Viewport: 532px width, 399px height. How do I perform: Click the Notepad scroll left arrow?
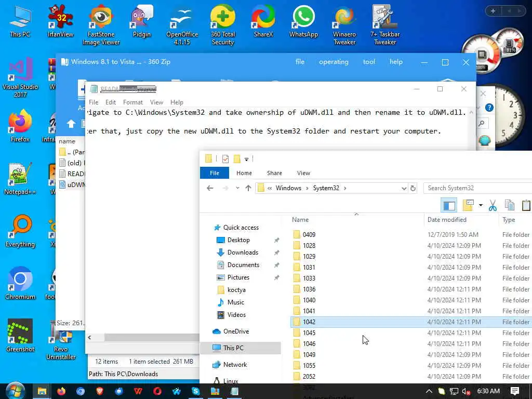click(89, 338)
